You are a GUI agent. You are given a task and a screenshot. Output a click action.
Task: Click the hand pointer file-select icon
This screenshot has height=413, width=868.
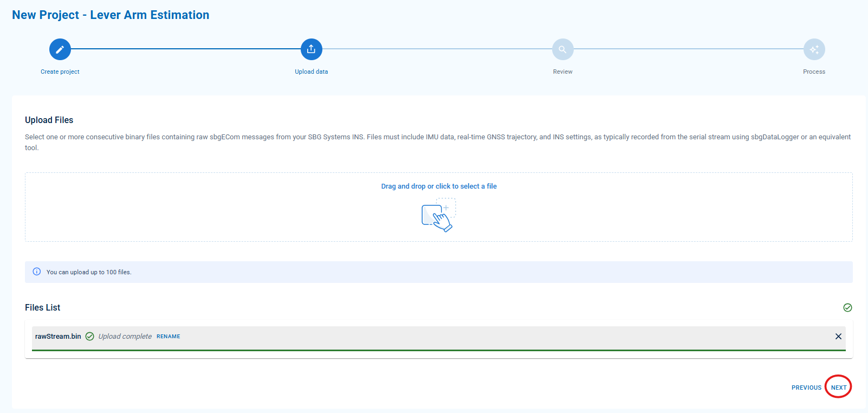tap(439, 215)
